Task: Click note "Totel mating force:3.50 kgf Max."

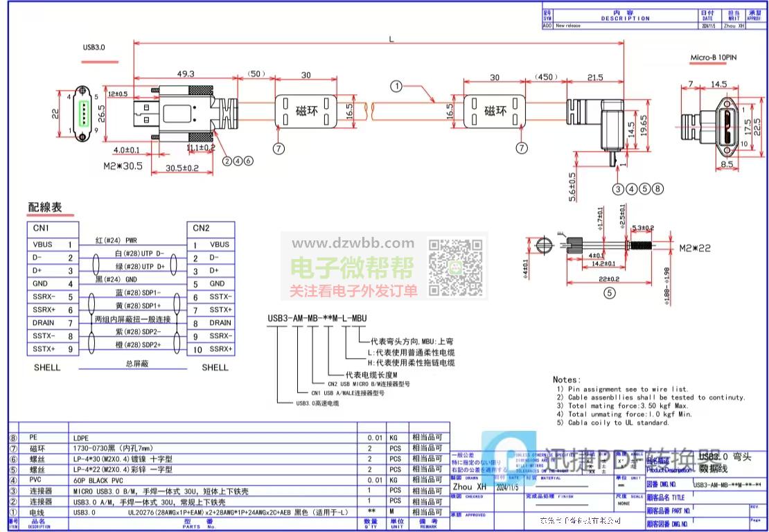Action: tap(628, 405)
